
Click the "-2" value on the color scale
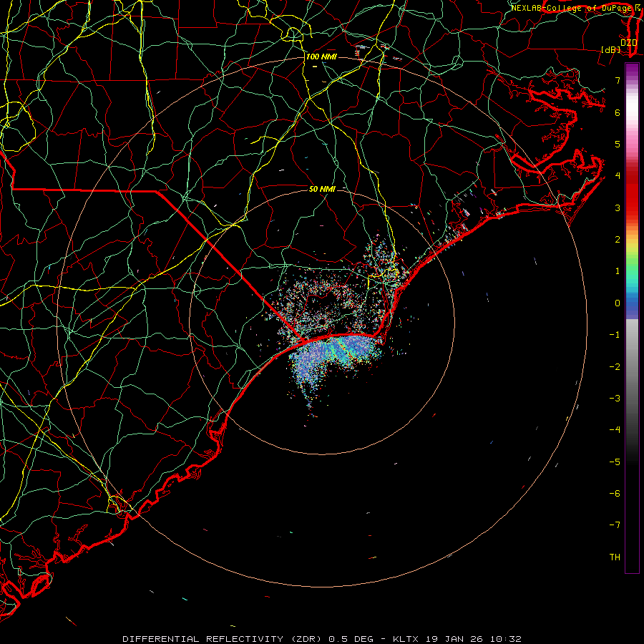click(615, 367)
